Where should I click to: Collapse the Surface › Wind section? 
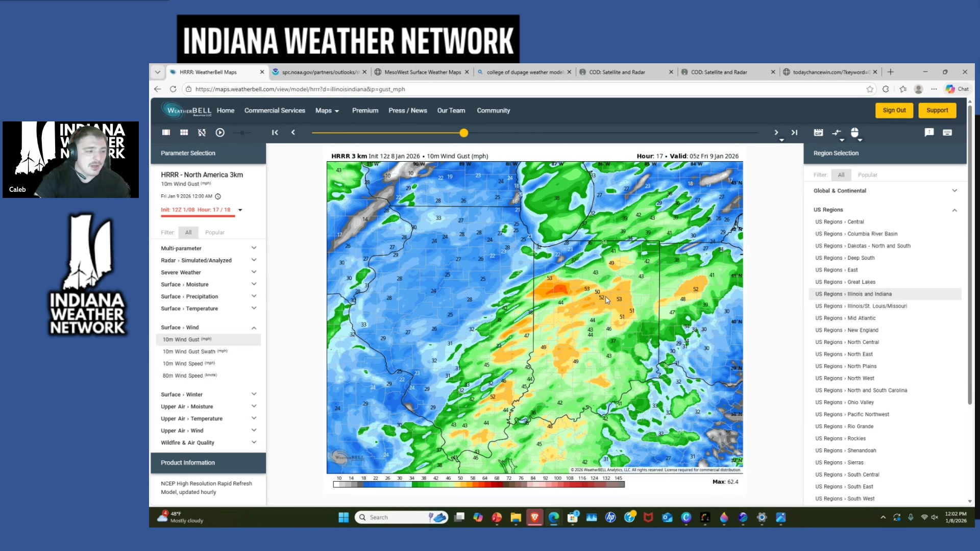[x=209, y=328]
